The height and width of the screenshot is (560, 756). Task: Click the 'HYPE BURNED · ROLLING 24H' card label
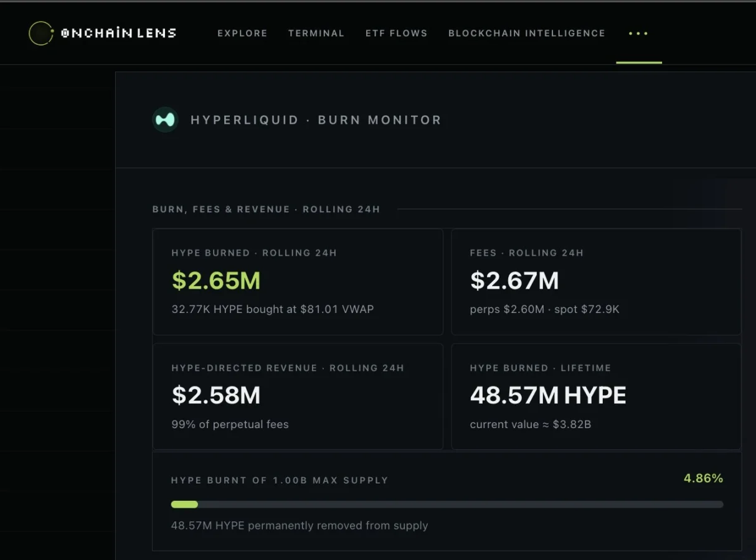(x=254, y=253)
